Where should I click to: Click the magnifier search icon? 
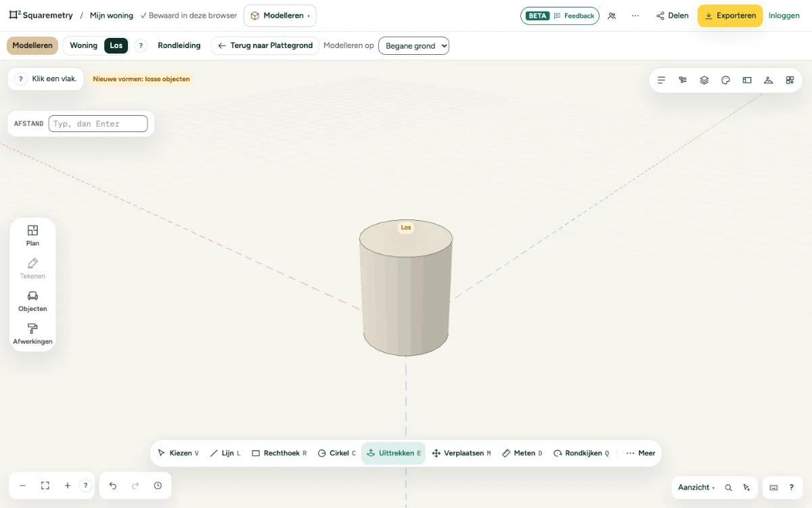[x=728, y=488]
